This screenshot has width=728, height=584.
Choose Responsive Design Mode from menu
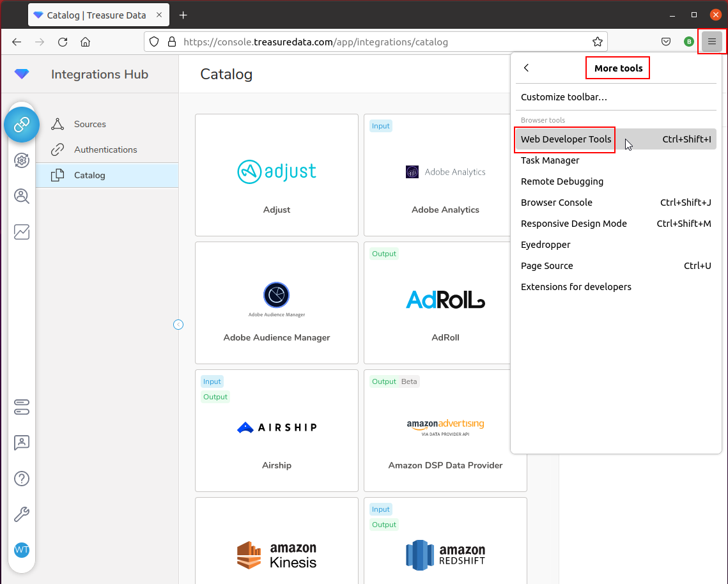point(573,224)
